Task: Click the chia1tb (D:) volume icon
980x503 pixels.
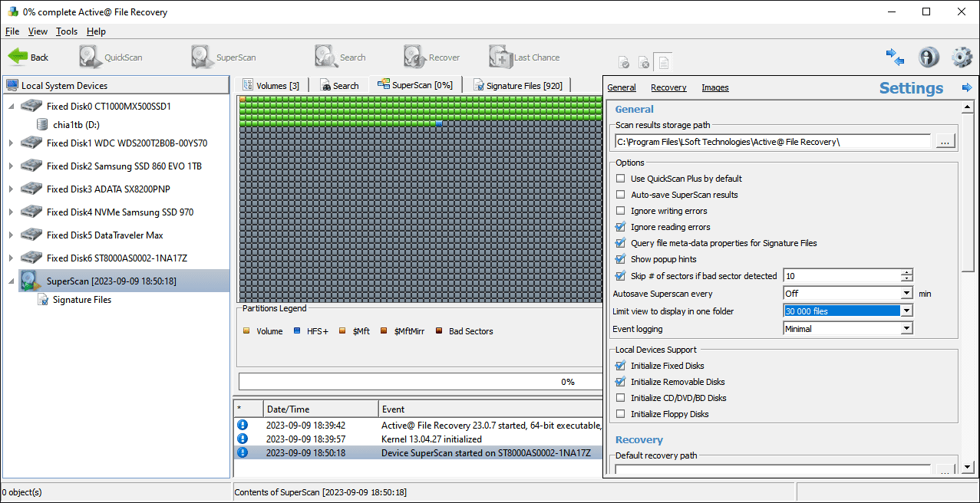Action: pos(43,124)
